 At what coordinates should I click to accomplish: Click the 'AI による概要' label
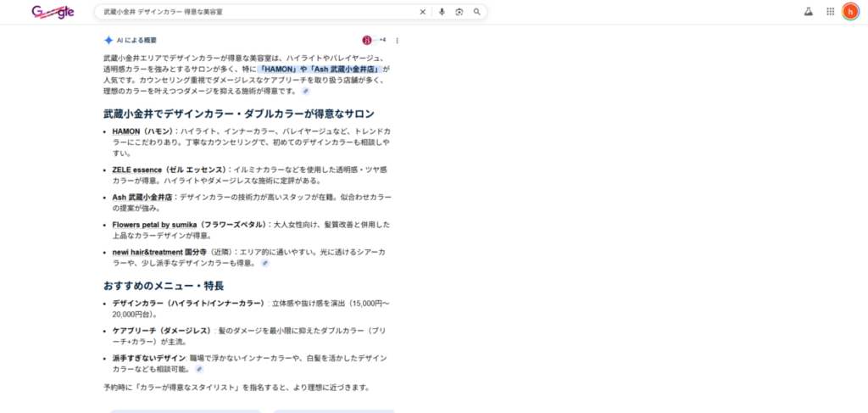136,41
